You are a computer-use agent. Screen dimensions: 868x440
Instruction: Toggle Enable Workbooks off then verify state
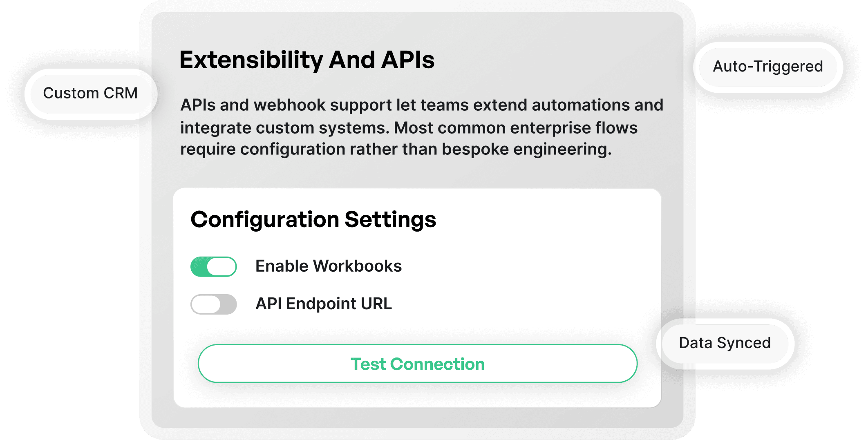tap(213, 266)
